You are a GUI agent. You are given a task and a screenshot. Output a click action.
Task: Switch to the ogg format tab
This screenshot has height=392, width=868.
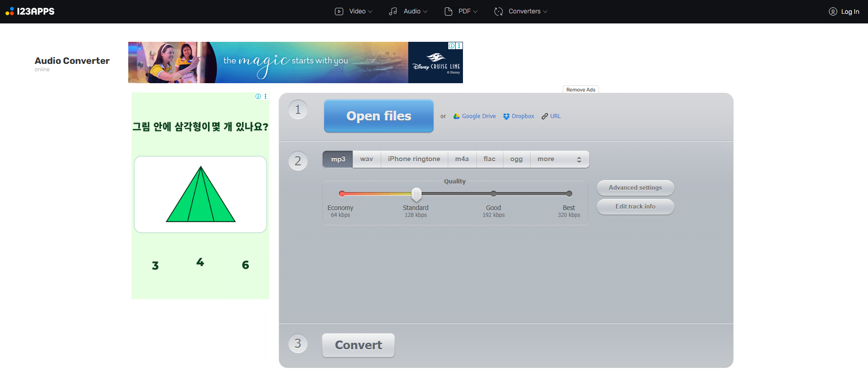click(x=516, y=159)
